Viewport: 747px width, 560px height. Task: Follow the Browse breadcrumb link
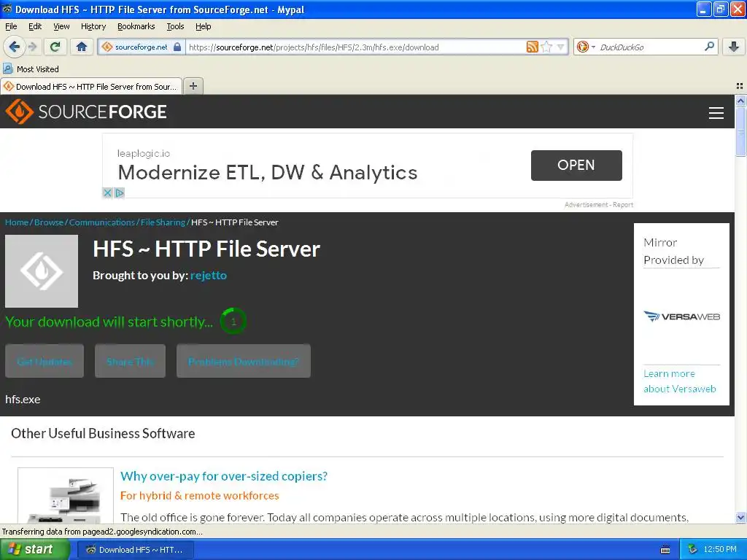tap(49, 222)
